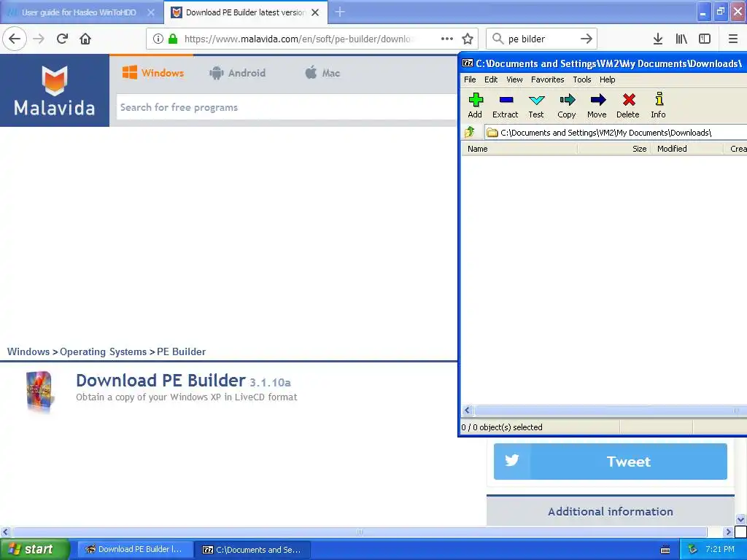Viewport: 747px width, 560px height.
Task: Click the Additional information heading
Action: (611, 511)
